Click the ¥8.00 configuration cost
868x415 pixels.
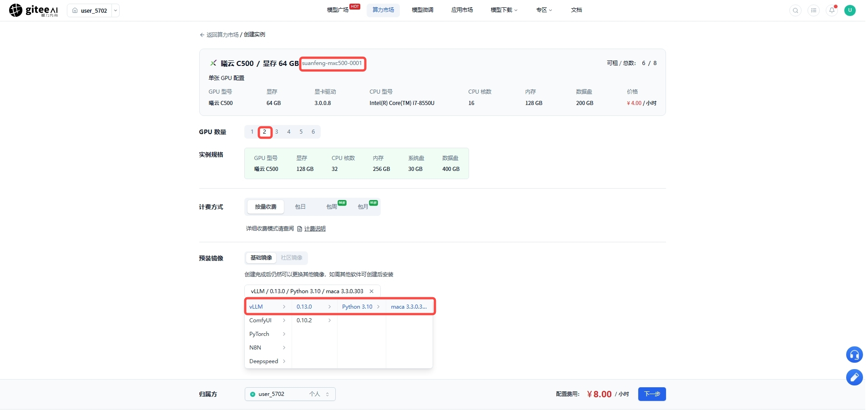coord(599,394)
